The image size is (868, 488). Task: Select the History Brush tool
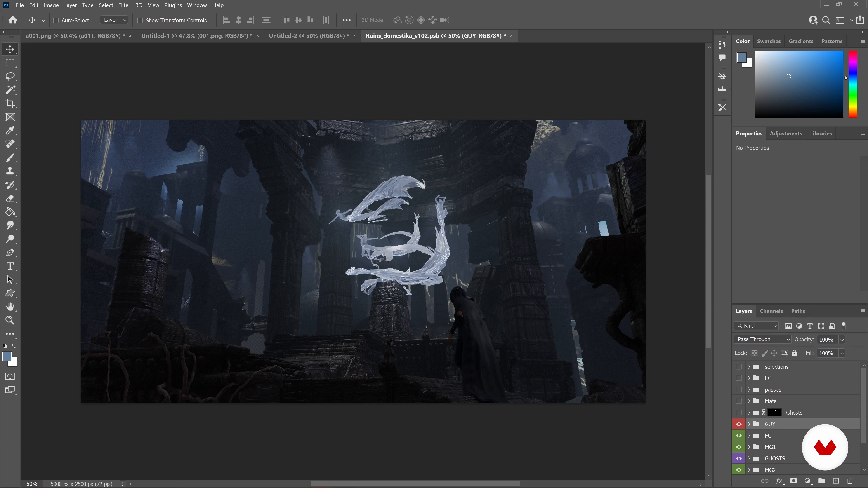[10, 185]
